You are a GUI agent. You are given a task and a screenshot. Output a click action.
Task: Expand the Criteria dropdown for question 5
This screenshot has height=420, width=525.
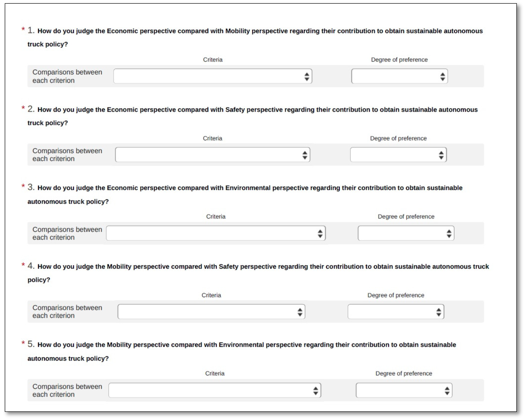point(215,390)
